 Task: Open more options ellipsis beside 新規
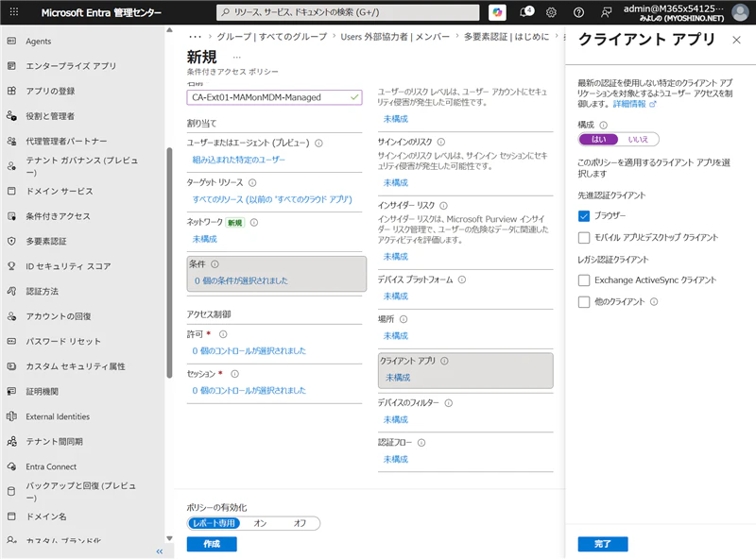pyautogui.click(x=237, y=58)
